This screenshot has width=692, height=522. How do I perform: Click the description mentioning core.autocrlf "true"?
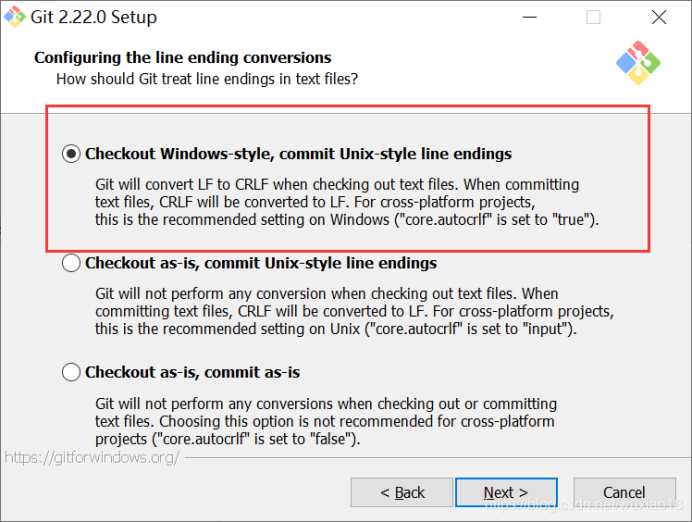pos(346,202)
